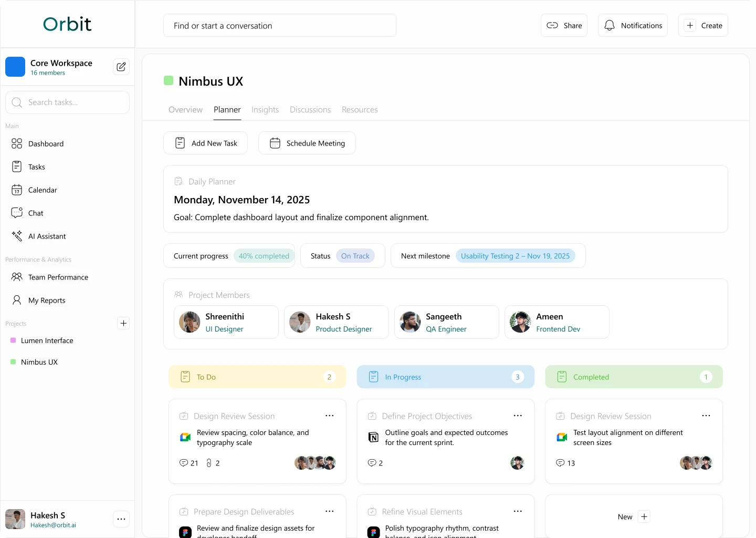Image resolution: width=756 pixels, height=538 pixels.
Task: Switch to the Overview tab
Action: [185, 110]
